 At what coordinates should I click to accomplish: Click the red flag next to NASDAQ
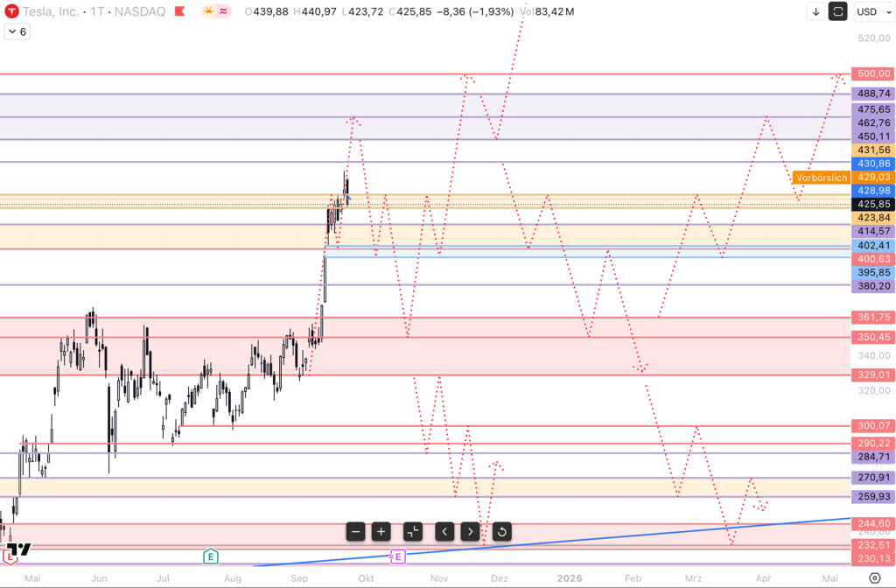pyautogui.click(x=178, y=11)
